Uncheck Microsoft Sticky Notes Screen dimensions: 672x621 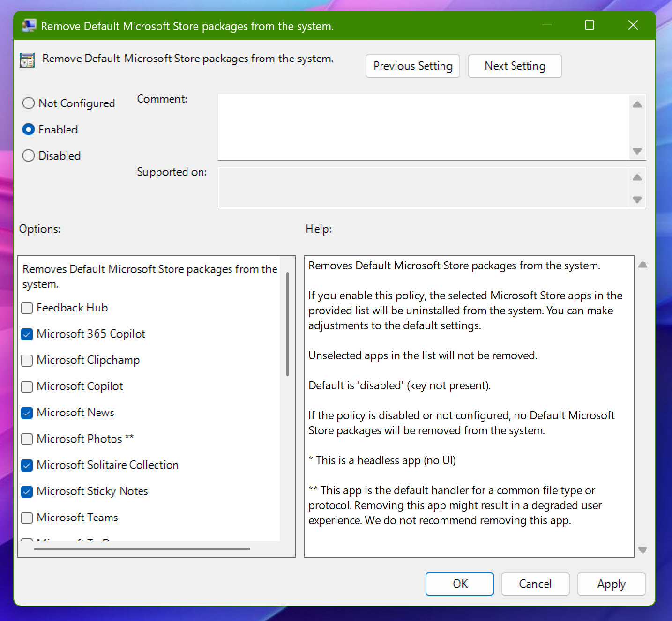pos(27,492)
